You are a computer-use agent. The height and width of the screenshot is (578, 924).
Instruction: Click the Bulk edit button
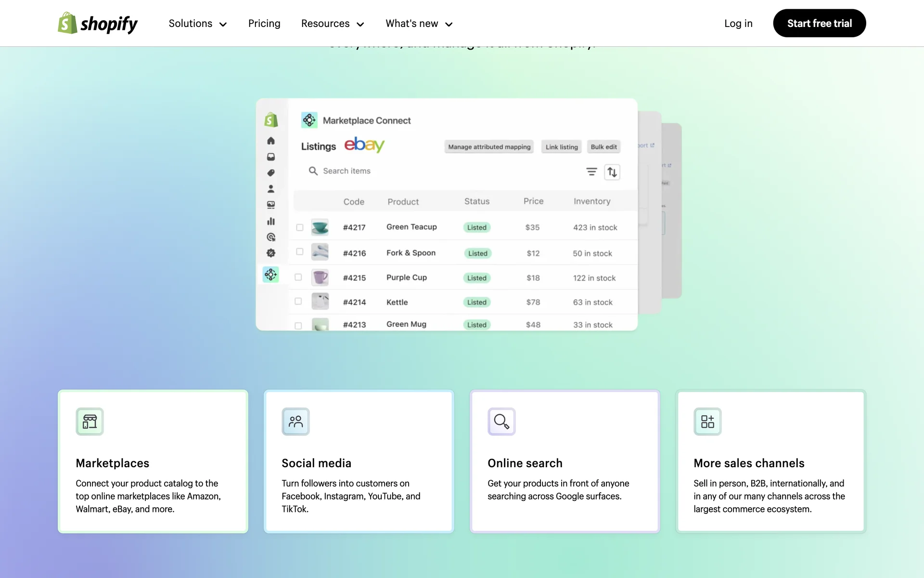coord(603,147)
